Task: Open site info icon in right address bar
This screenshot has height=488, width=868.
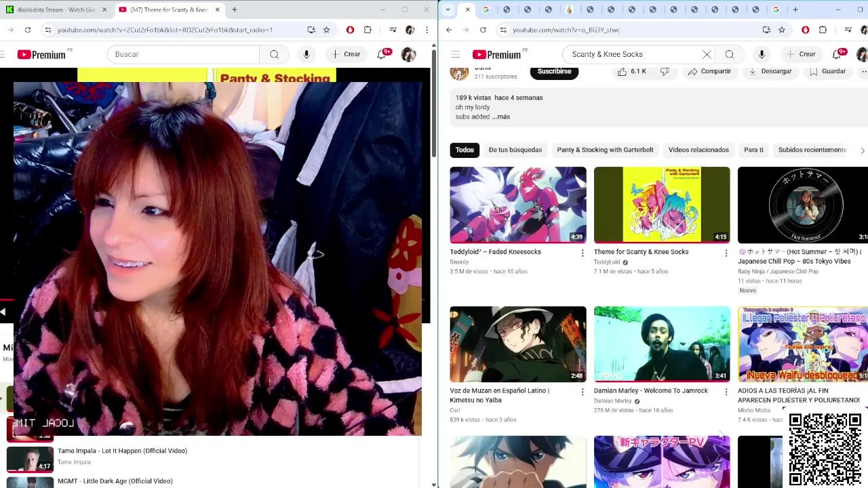Action: tap(502, 30)
